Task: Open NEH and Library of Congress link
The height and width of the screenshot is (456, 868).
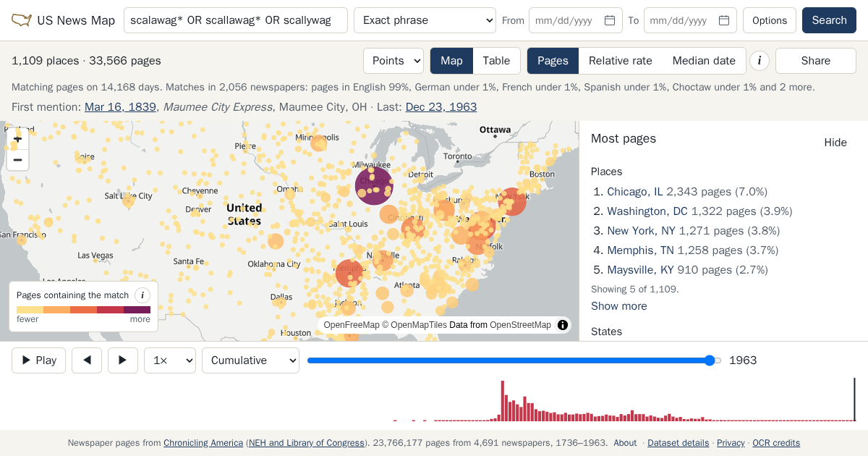Action: [307, 443]
